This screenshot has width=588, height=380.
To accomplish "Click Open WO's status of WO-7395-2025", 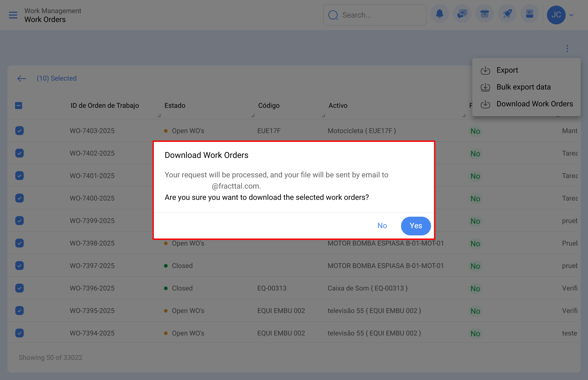I will point(184,311).
